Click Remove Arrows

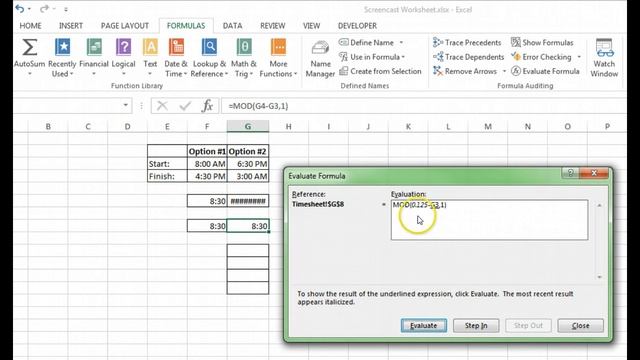(x=465, y=71)
